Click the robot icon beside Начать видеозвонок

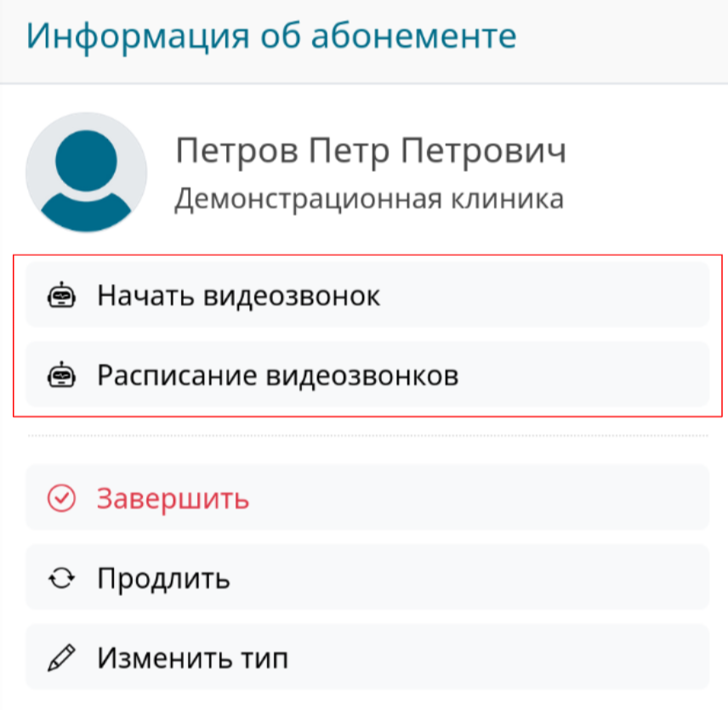pyautogui.click(x=61, y=296)
